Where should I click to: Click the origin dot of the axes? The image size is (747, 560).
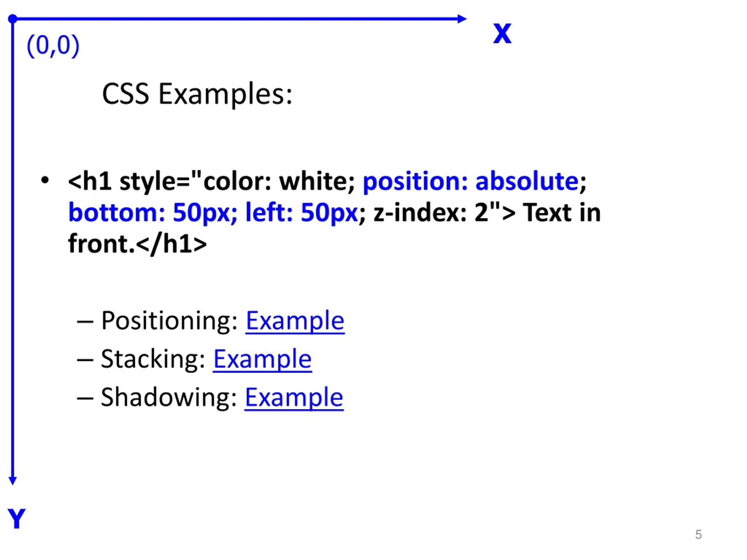tap(13, 19)
